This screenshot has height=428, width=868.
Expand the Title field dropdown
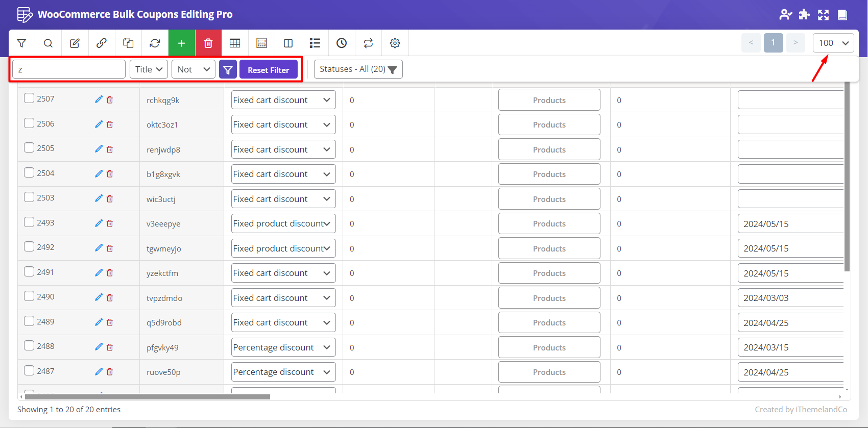click(x=149, y=69)
